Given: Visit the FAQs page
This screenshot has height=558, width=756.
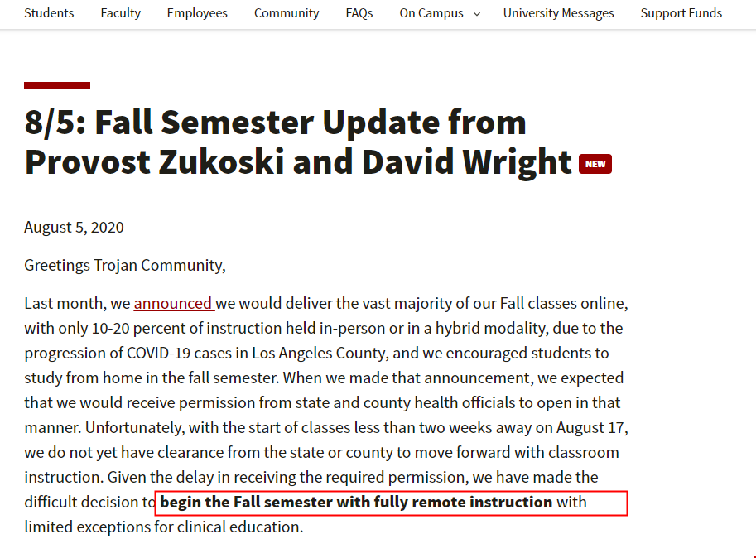Looking at the screenshot, I should click(x=359, y=13).
